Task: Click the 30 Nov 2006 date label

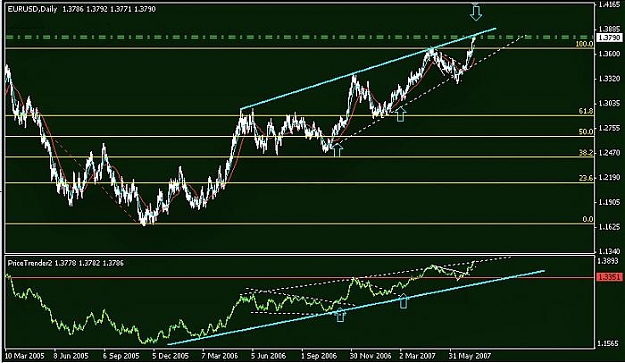Action: click(371, 355)
